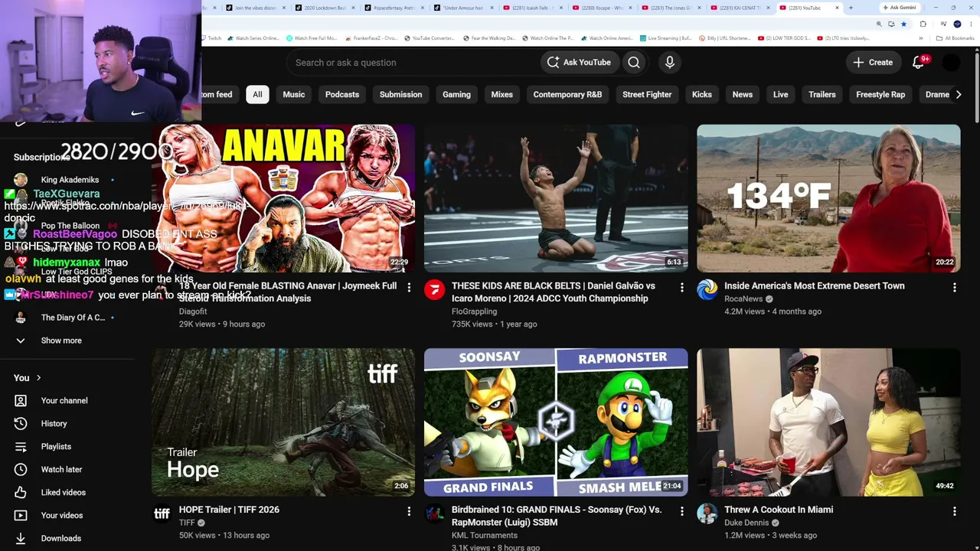The height and width of the screenshot is (551, 980).
Task: Bookmark this page with the star icon
Action: 903,24
